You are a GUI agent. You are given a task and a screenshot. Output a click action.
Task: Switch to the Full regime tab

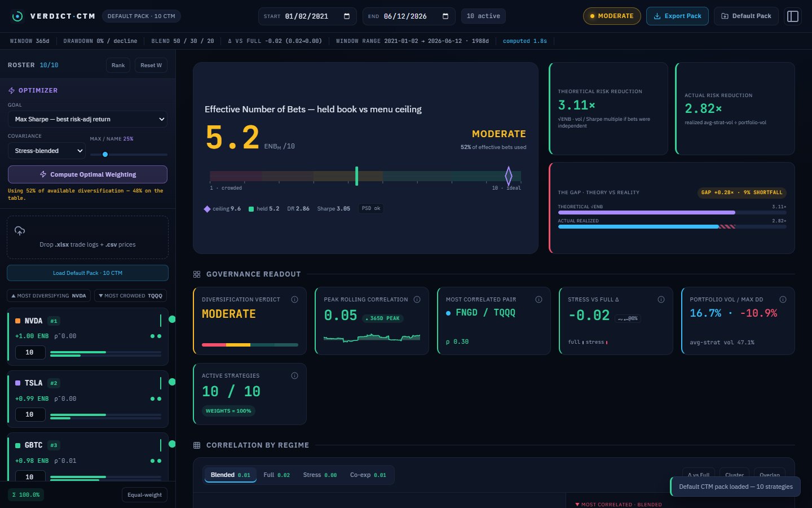(276, 475)
